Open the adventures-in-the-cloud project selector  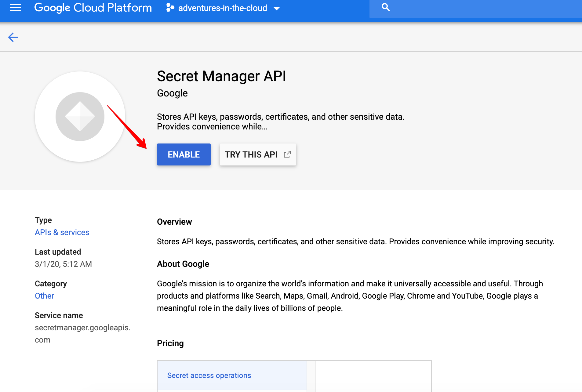(x=223, y=8)
